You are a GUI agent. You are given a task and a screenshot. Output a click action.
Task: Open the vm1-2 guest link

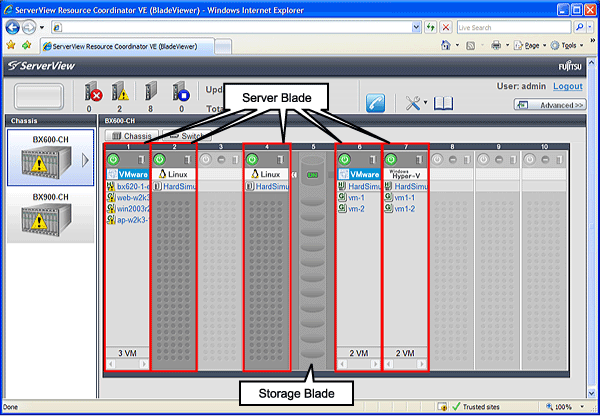(x=405, y=209)
